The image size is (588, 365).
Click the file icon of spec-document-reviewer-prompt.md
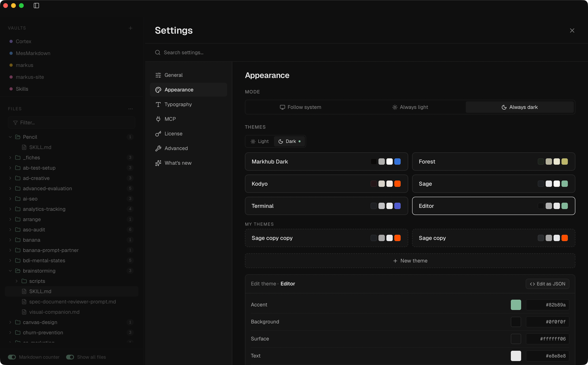point(24,302)
